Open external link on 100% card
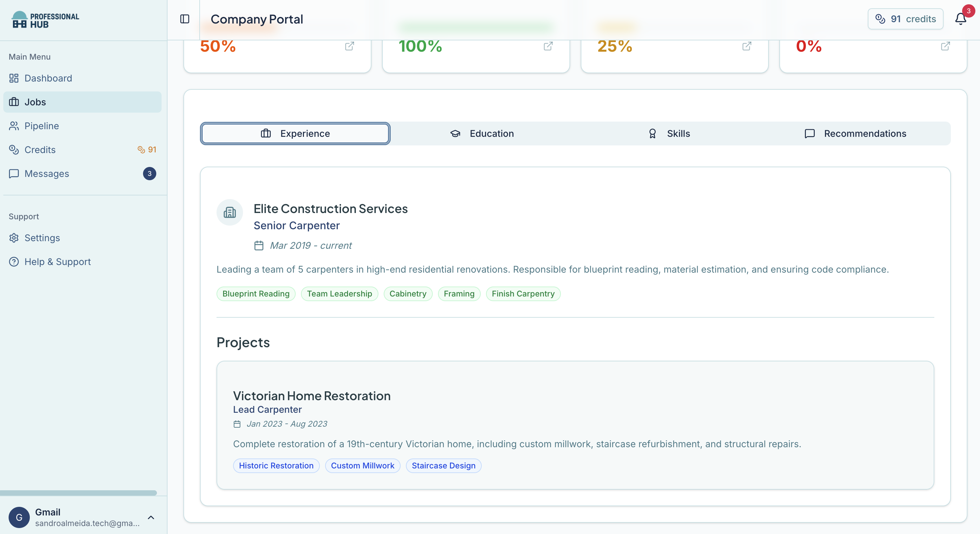Viewport: 980px width, 534px height. 548,46
